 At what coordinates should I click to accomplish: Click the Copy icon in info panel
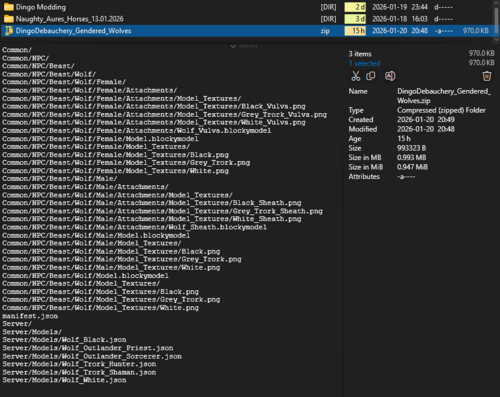371,76
